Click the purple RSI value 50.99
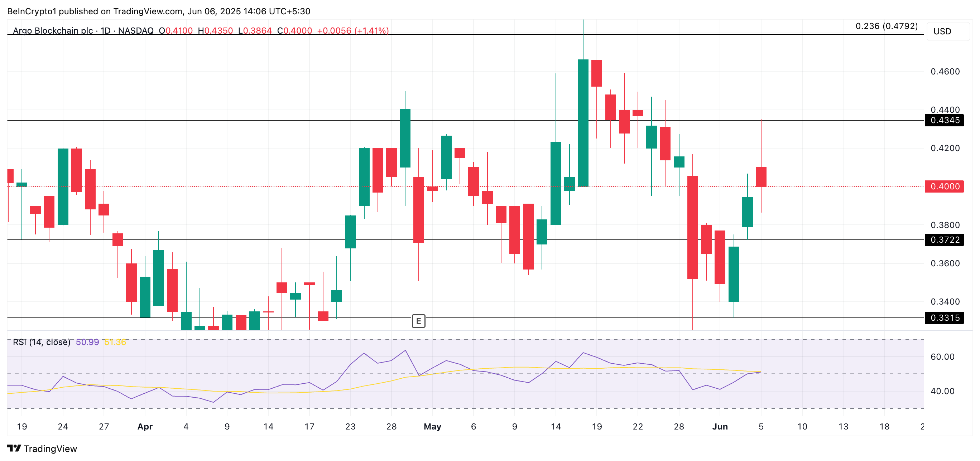Screen dimensions: 980x461 tap(87, 342)
